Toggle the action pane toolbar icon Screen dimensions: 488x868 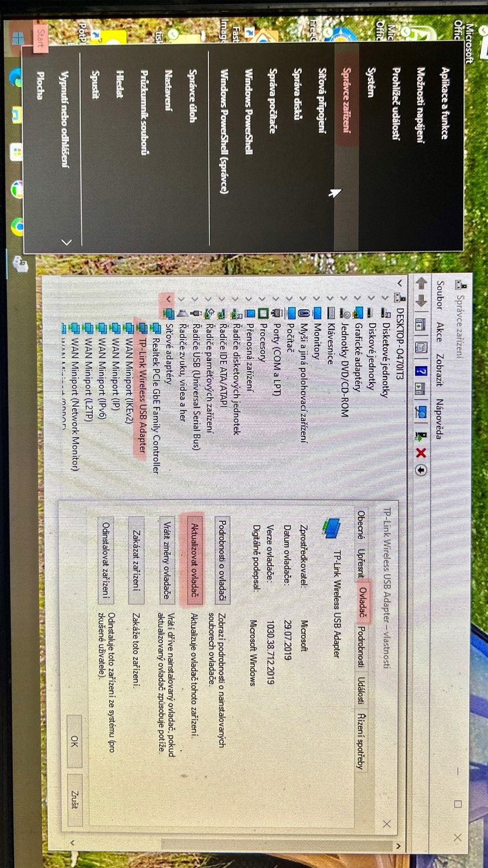421,389
